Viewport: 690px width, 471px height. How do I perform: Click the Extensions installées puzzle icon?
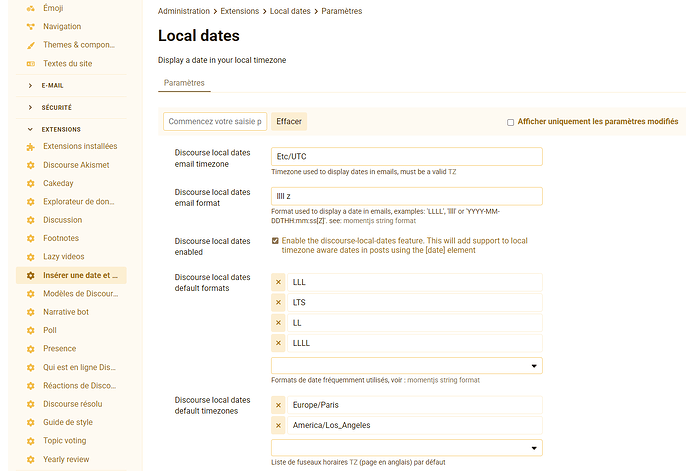click(x=30, y=147)
